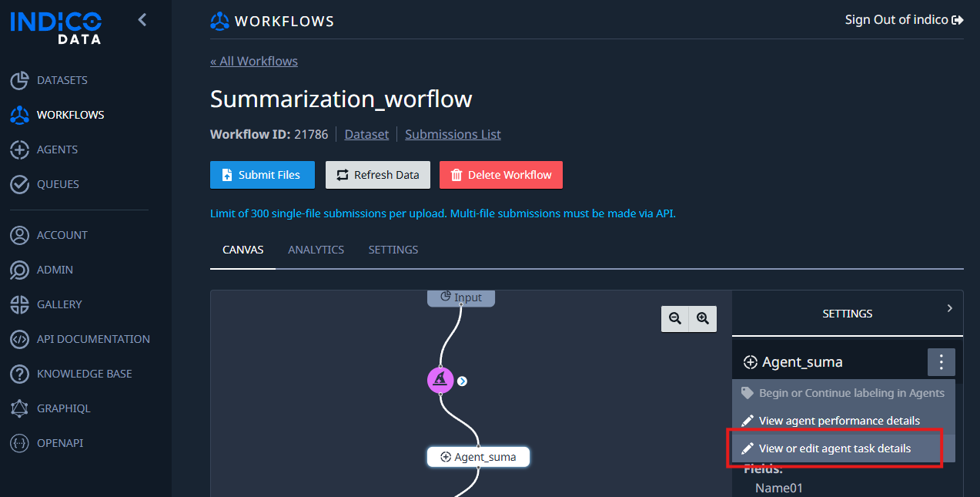Select the Agent_suma node on canvas
Screen dimensions: 980x497
coord(478,457)
